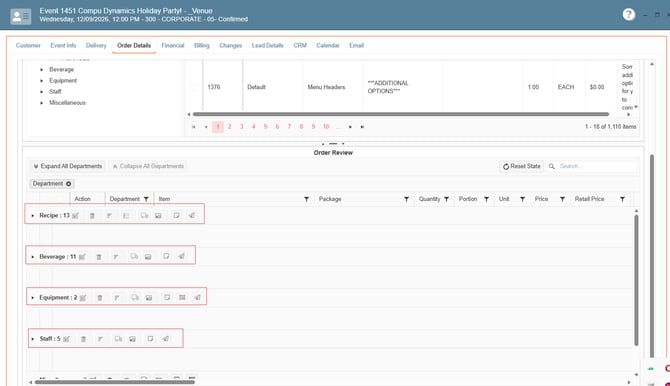Click the send icon in the Staff row
Screen dimensions: 670x386
point(165,339)
